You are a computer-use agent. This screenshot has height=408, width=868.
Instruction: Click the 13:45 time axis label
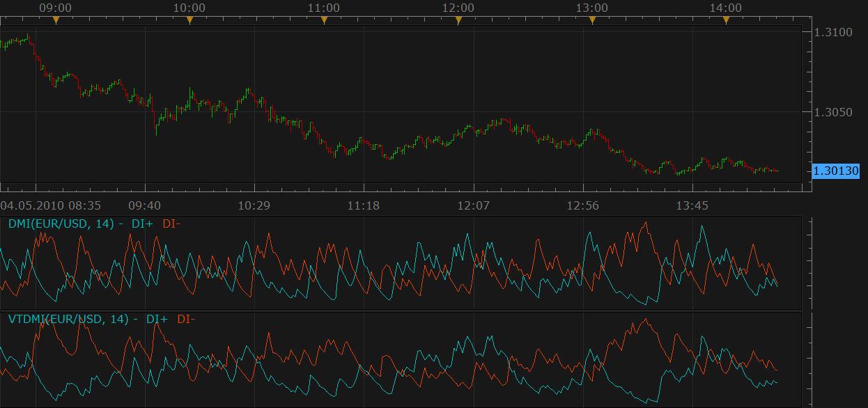[x=692, y=205]
